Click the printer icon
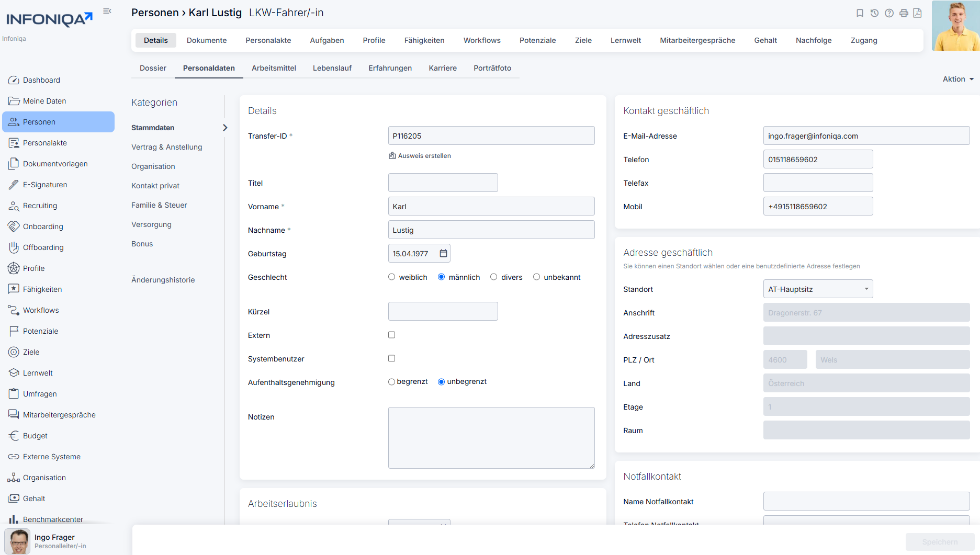Image resolution: width=980 pixels, height=555 pixels. 904,13
